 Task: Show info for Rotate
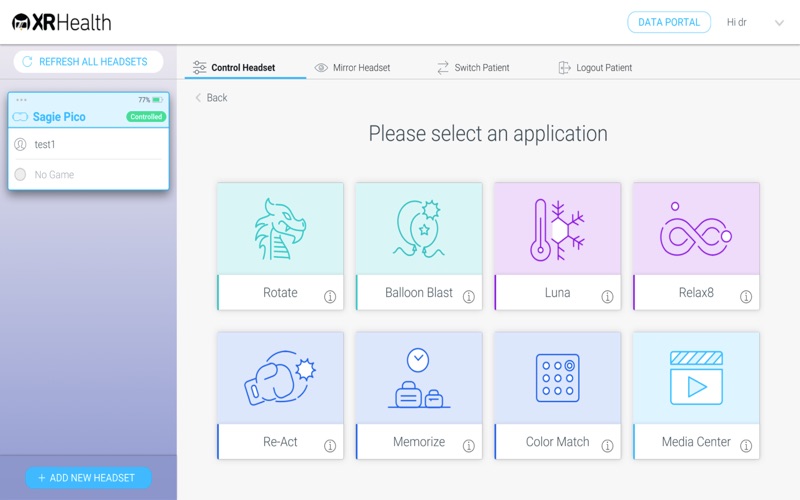[330, 296]
